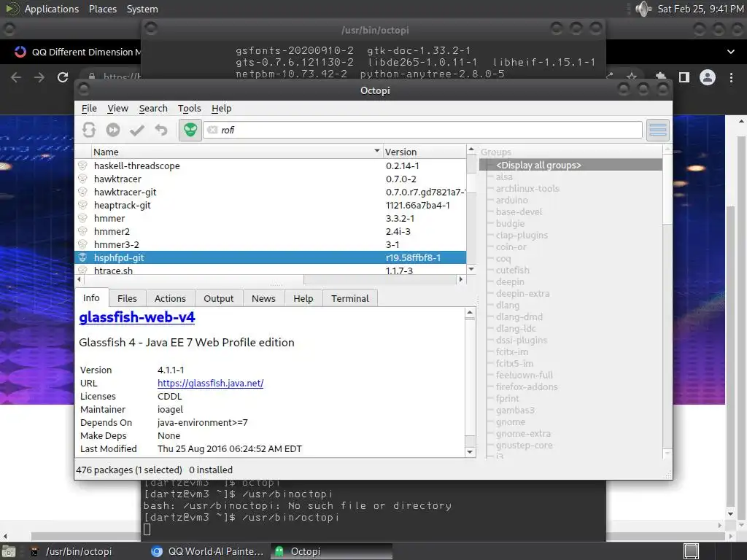Image resolution: width=747 pixels, height=560 pixels.
Task: Select the hmmer package row
Action: (x=270, y=218)
